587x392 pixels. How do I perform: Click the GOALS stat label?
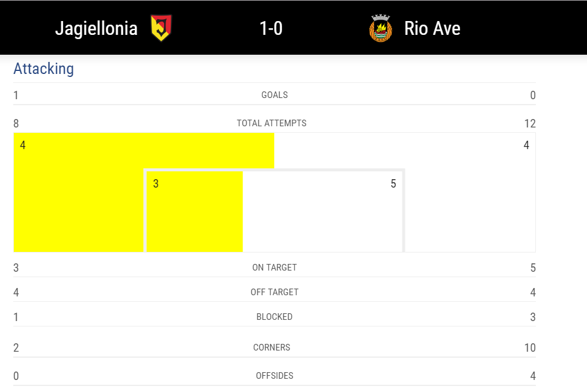click(x=274, y=95)
